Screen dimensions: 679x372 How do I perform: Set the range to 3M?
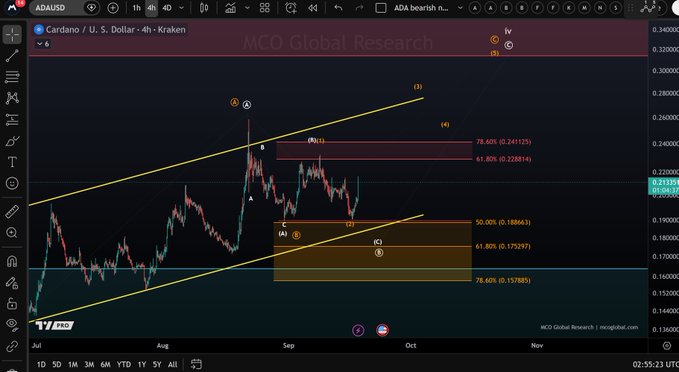click(x=89, y=364)
